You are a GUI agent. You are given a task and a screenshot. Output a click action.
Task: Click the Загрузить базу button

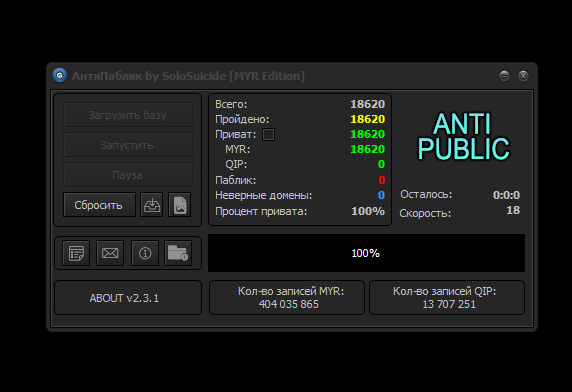pos(128,115)
